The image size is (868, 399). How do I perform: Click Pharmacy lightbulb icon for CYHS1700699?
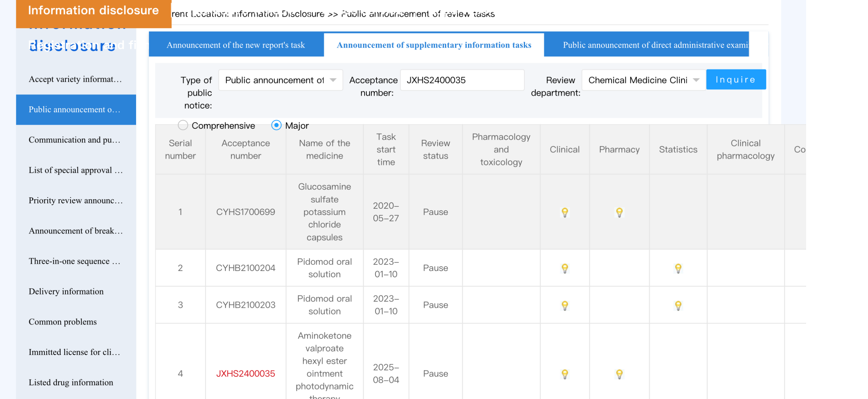coord(619,212)
